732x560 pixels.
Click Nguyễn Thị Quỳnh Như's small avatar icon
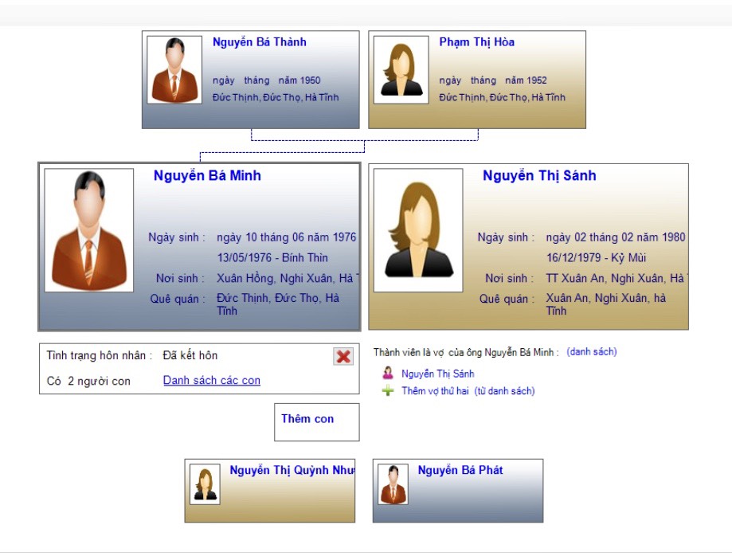(x=205, y=484)
